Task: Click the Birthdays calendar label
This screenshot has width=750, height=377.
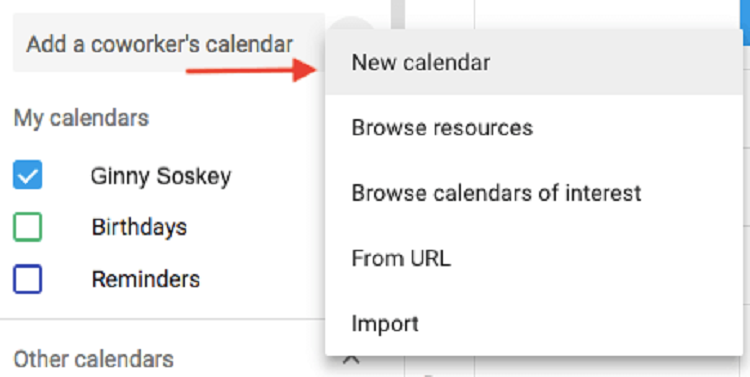Action: [139, 227]
